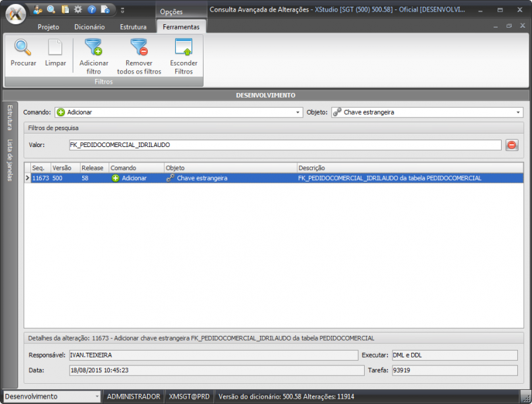Image resolution: width=532 pixels, height=404 pixels.
Task: Click the Esconder Filtros icon
Action: click(x=183, y=49)
